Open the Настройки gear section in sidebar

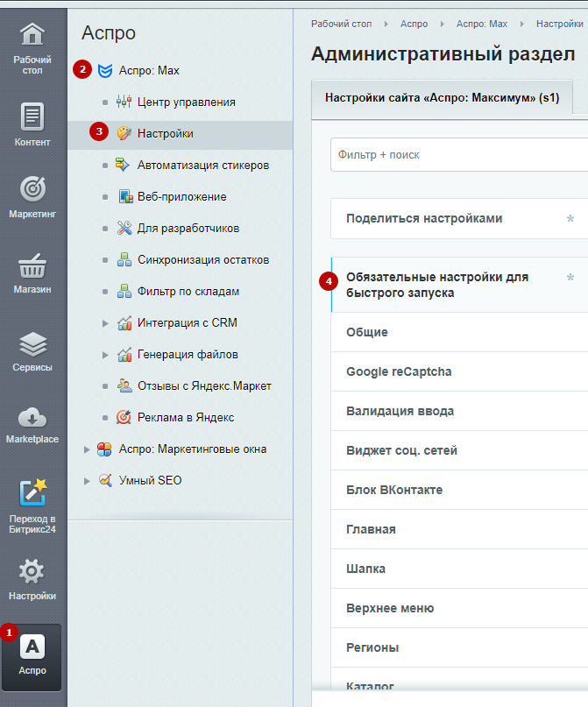(32, 580)
